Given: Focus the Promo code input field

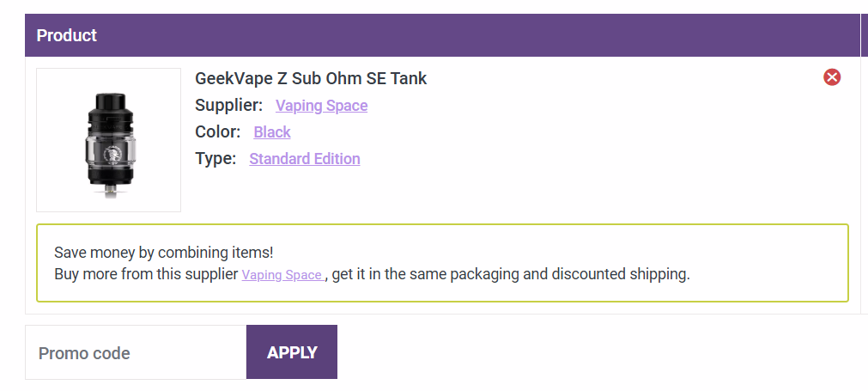Looking at the screenshot, I should click(136, 352).
